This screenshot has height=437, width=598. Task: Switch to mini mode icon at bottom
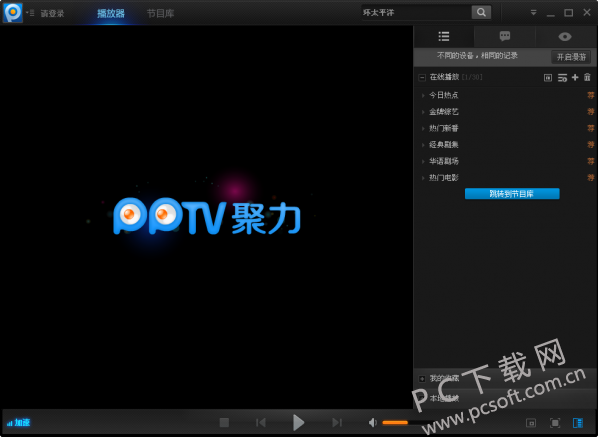coord(531,423)
